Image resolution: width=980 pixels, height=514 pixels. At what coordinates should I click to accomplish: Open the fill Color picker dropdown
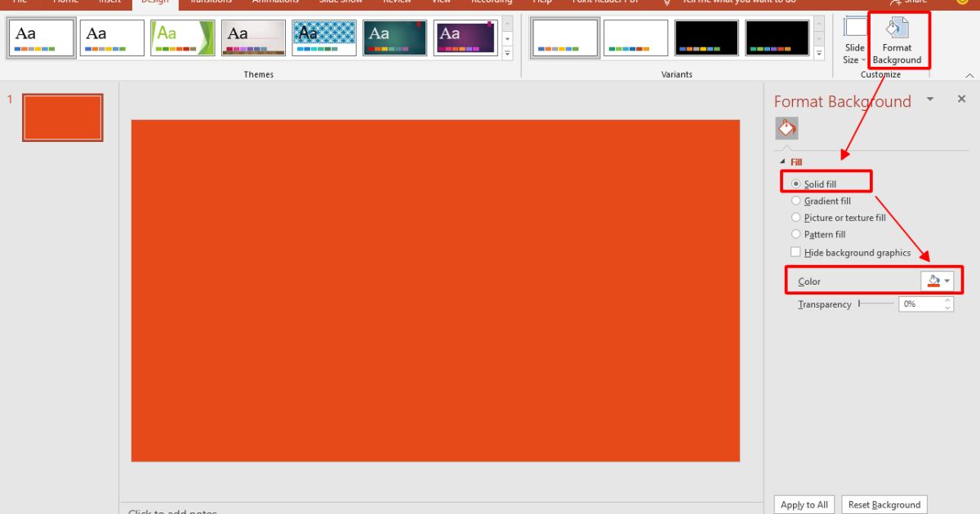pyautogui.click(x=938, y=281)
